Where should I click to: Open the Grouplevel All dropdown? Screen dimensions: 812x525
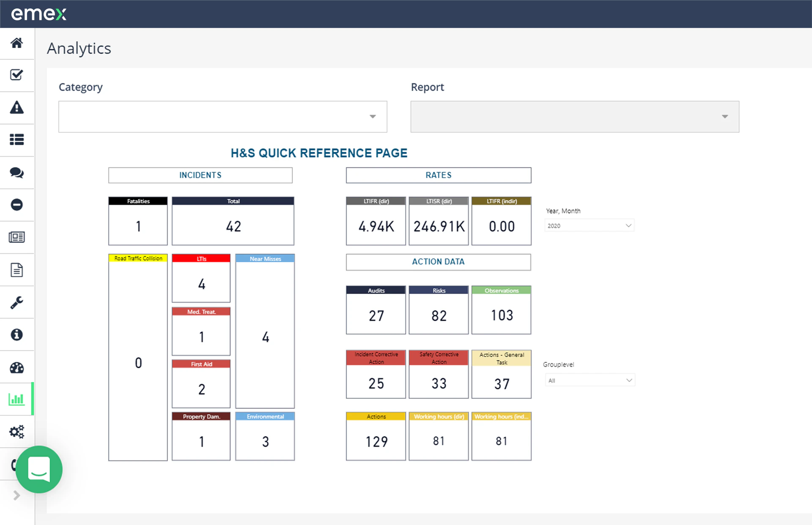point(590,380)
